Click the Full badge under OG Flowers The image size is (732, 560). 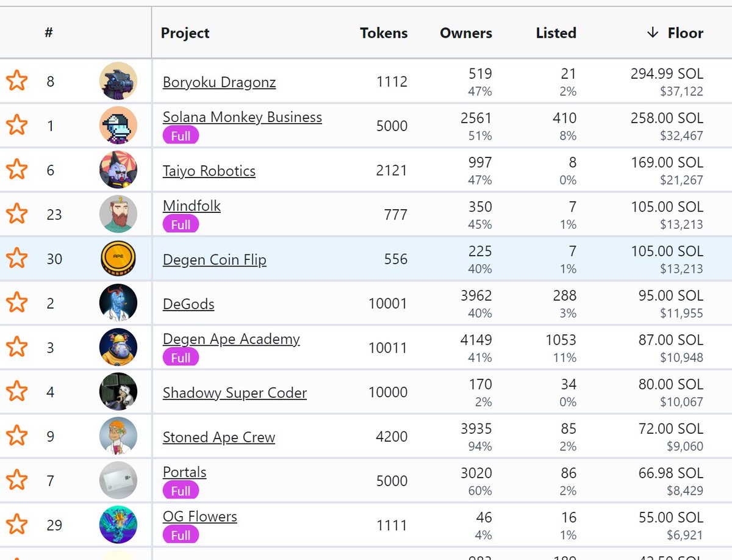click(181, 535)
